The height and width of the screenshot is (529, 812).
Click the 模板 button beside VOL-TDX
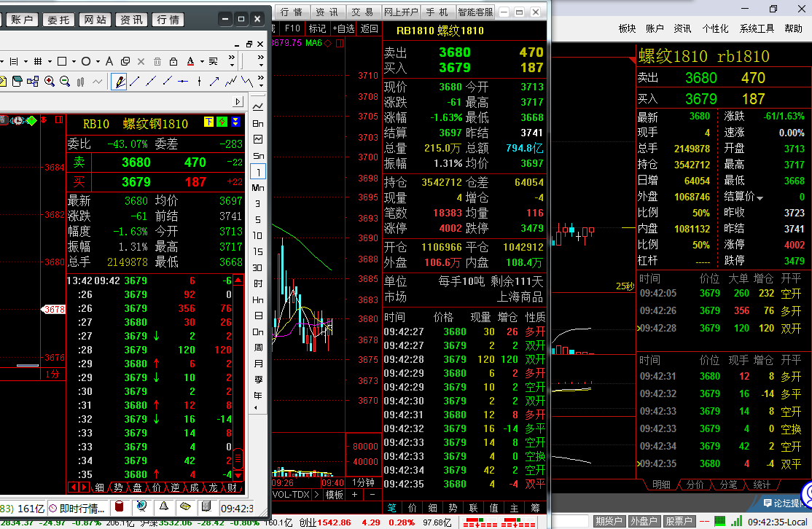click(x=334, y=495)
